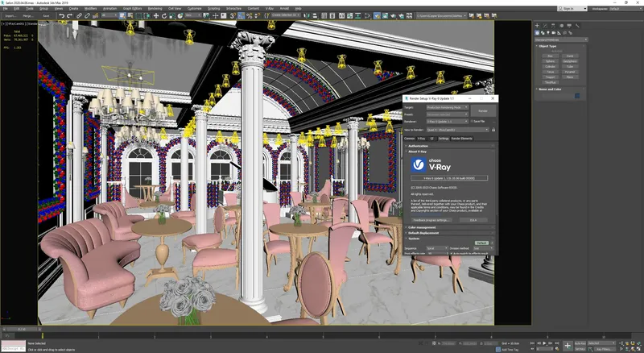Click the Render Production teapot icon
644x353 pixels.
coord(394,16)
